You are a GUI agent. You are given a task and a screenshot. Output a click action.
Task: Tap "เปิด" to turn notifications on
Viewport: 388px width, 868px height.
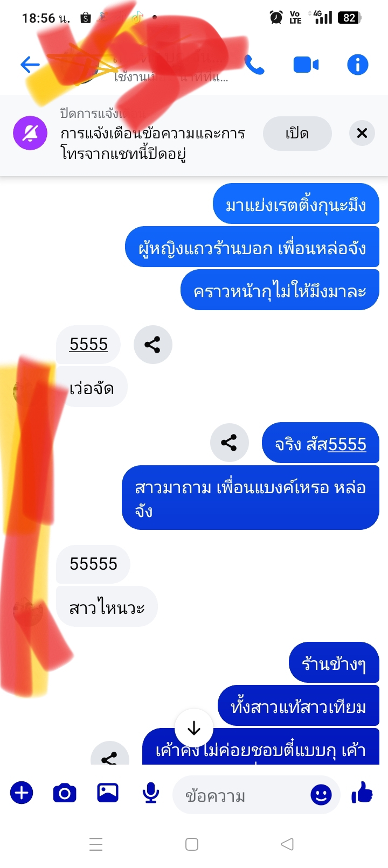pyautogui.click(x=297, y=133)
